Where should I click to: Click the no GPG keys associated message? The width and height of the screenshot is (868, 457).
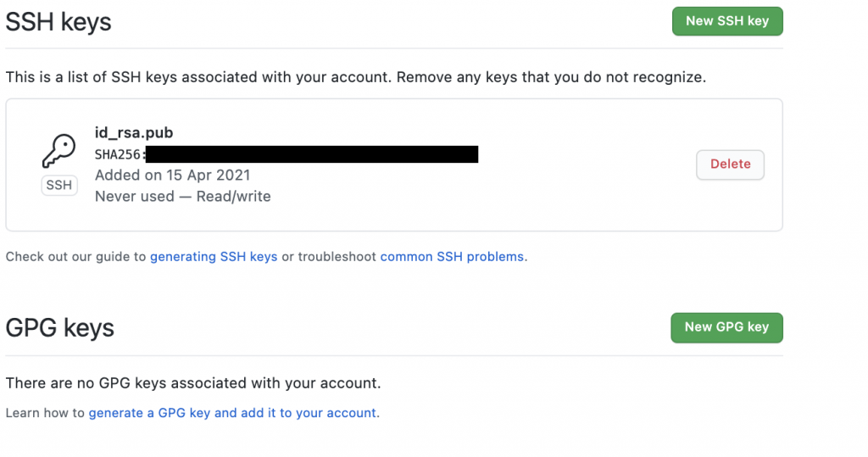tap(193, 382)
